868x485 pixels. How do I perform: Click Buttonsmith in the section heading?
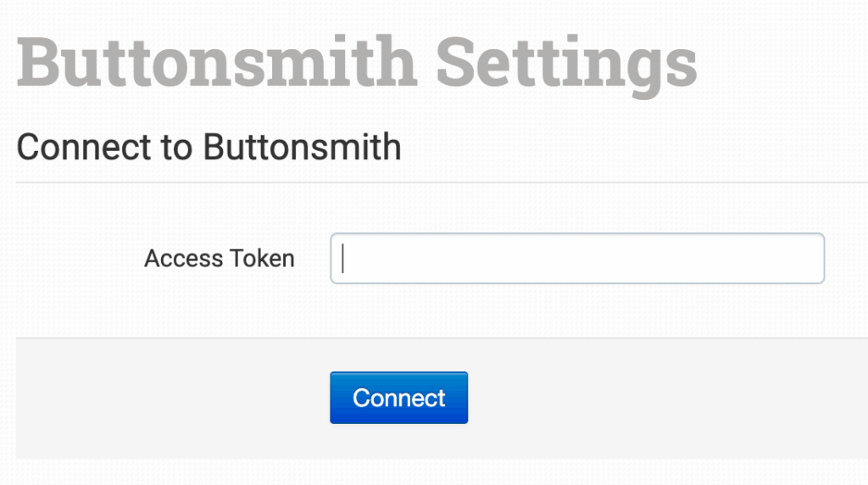point(301,148)
